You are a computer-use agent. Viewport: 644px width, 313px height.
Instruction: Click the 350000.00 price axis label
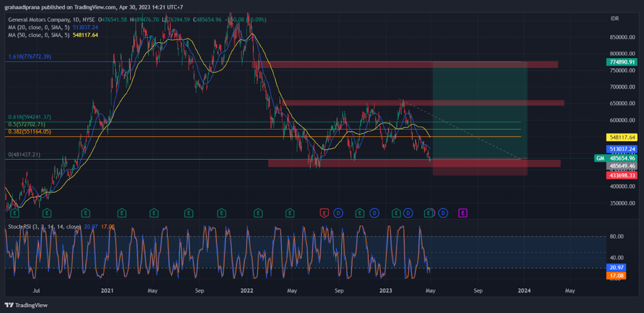click(623, 203)
